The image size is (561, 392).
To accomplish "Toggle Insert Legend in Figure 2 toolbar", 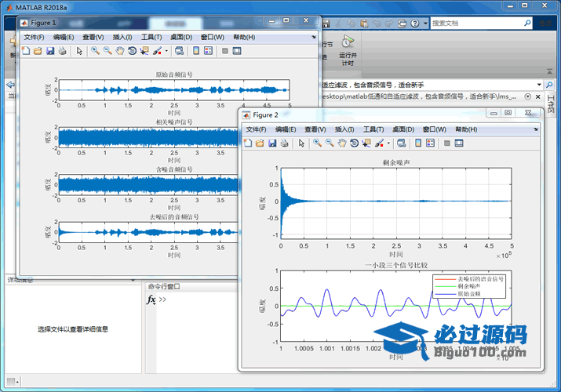I will [x=430, y=143].
